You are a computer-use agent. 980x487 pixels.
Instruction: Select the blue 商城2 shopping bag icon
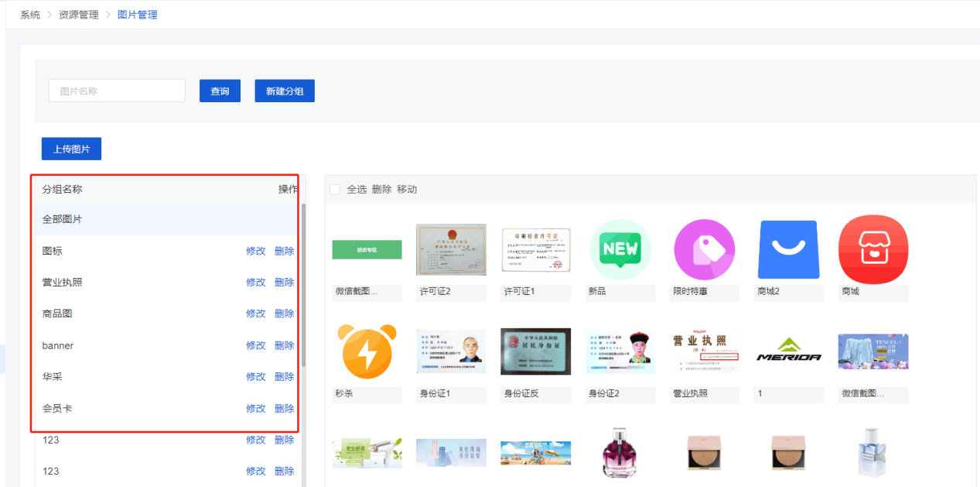(x=788, y=249)
